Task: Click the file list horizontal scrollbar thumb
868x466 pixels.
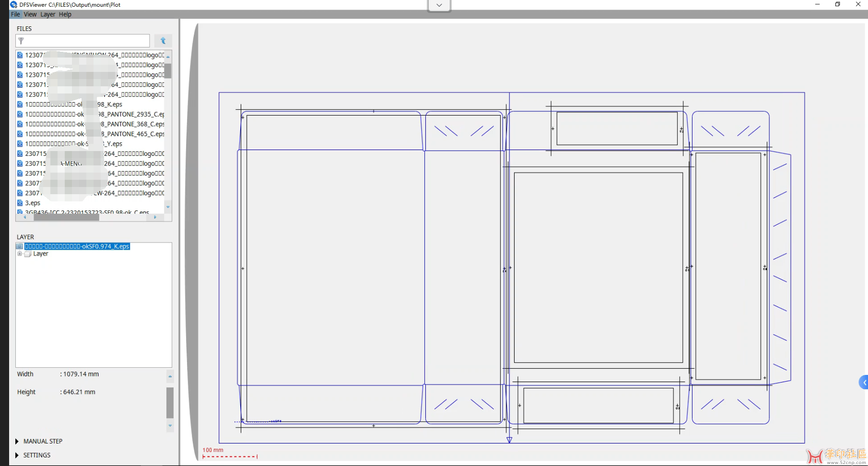Action: coord(66,217)
